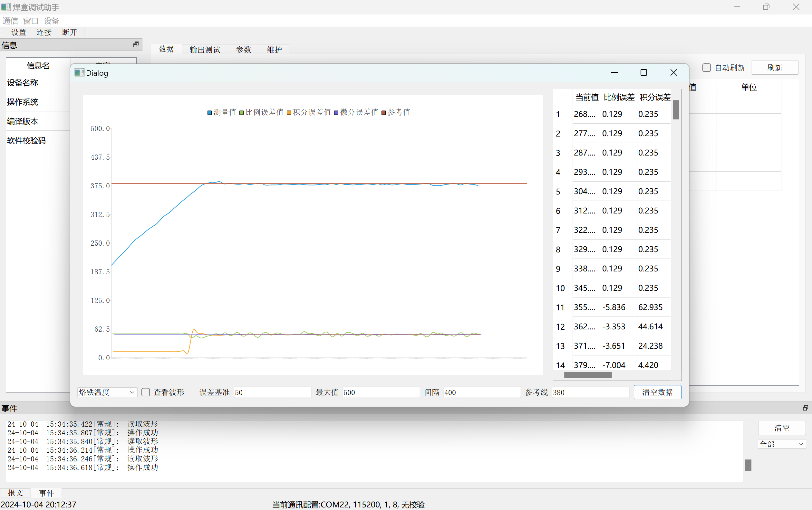Click the COM22 communication config status text
812x510 pixels.
(x=348, y=504)
